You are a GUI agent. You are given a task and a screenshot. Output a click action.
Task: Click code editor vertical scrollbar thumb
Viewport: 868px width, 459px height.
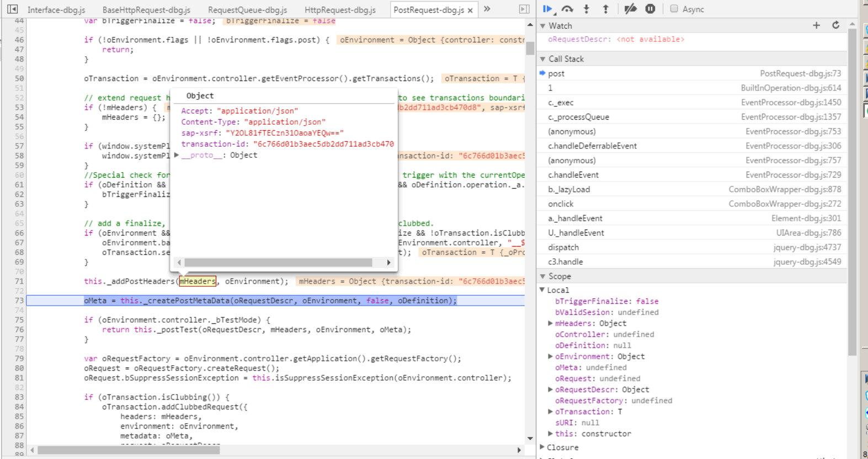point(530,48)
